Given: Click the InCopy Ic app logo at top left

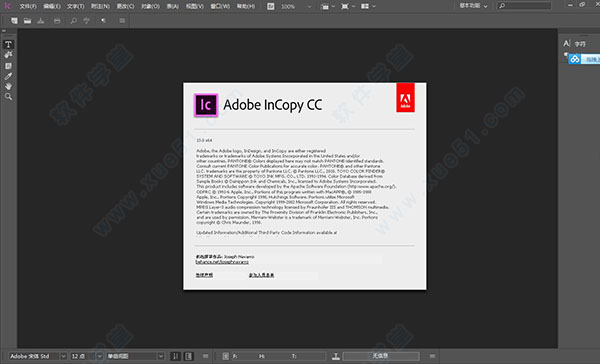Looking at the screenshot, I should [7, 6].
